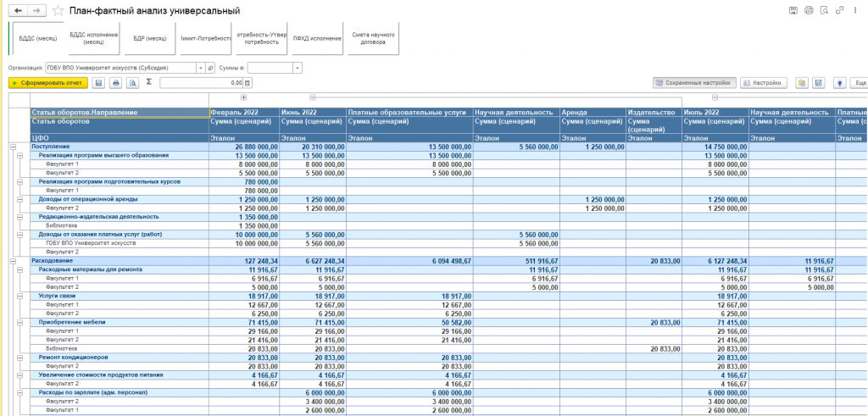Open the ПФХД исполнение tab
Screen dimensions: 868x416
tap(317, 39)
